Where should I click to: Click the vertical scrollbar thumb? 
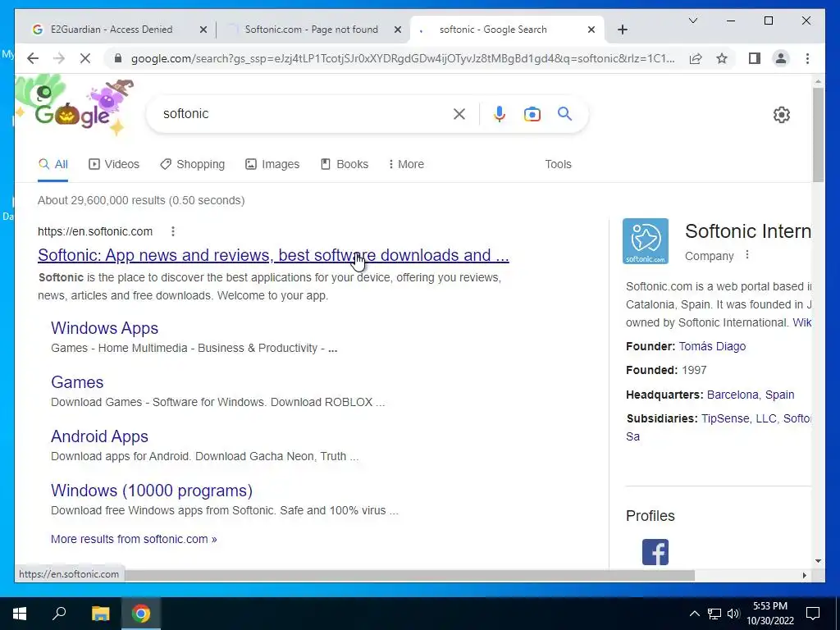818,134
